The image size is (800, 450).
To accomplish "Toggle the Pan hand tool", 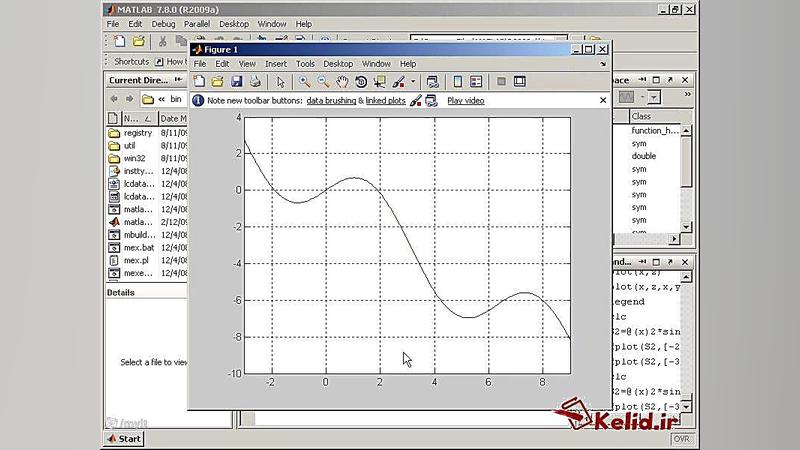I will pos(342,82).
